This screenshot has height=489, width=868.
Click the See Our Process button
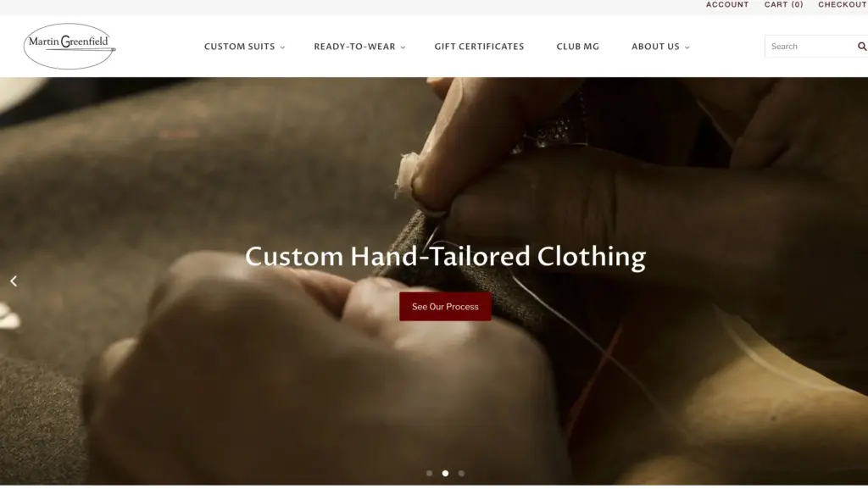[x=445, y=307]
